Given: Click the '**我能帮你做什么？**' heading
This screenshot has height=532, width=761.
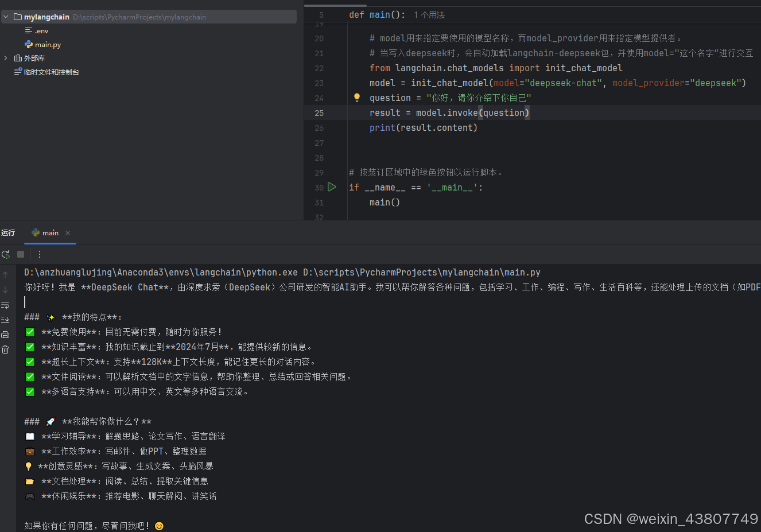Looking at the screenshot, I should pyautogui.click(x=88, y=422).
